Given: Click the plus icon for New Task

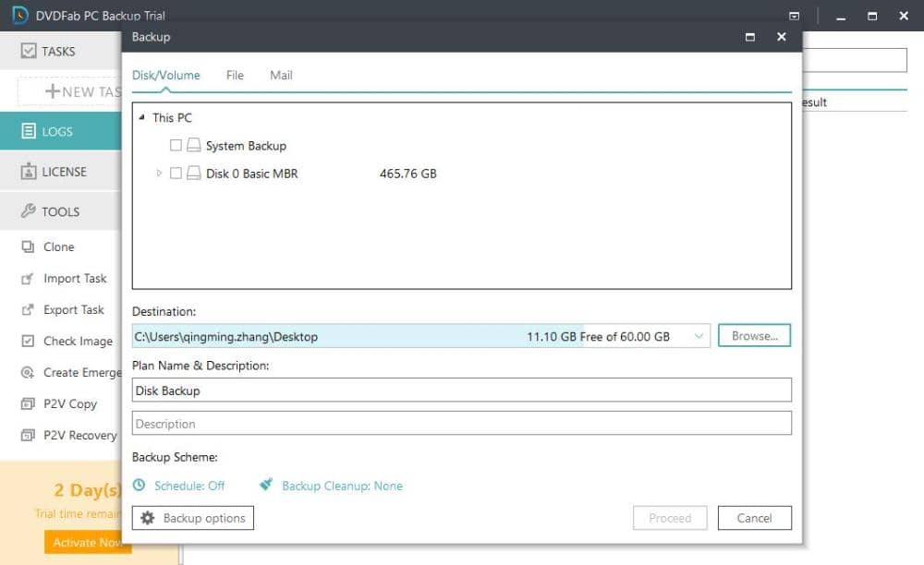Looking at the screenshot, I should [53, 91].
